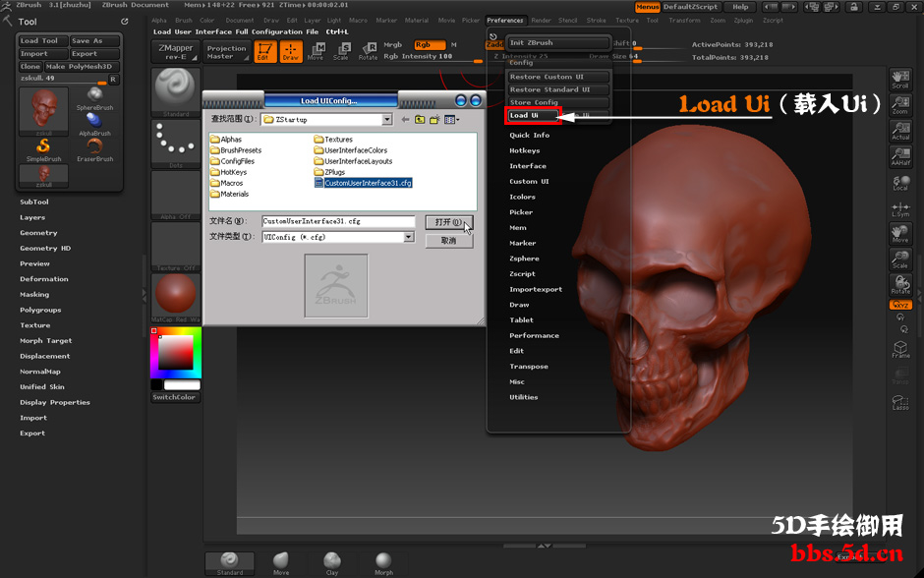The width and height of the screenshot is (924, 578).
Task: Open the Stroke menu
Action: [597, 20]
